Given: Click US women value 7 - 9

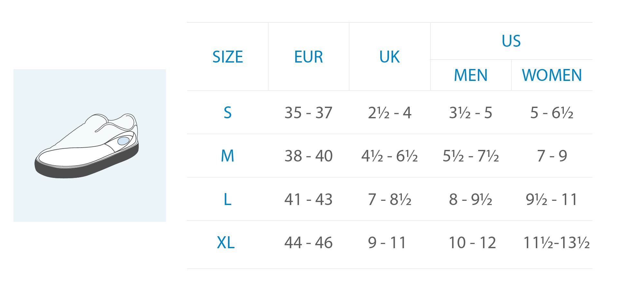Looking at the screenshot, I should coord(552,156).
